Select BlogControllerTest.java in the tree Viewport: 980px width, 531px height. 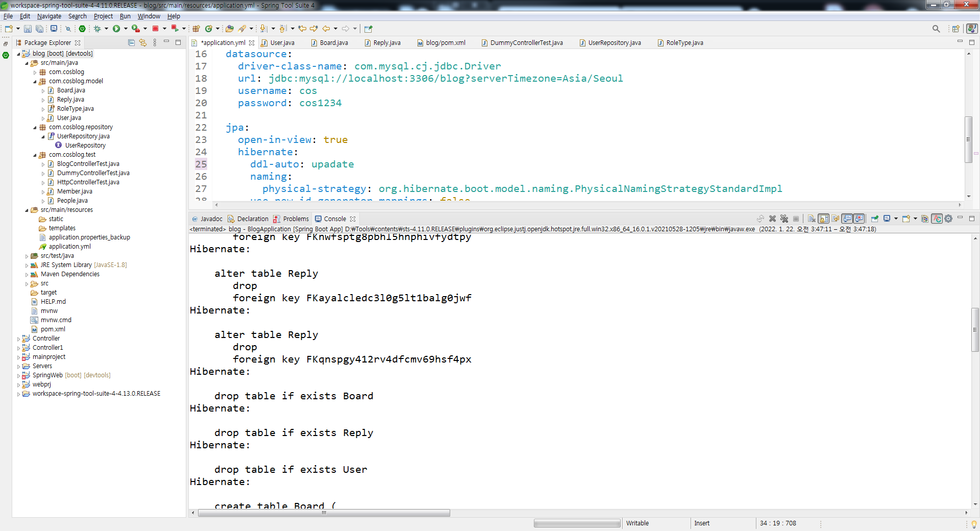88,164
